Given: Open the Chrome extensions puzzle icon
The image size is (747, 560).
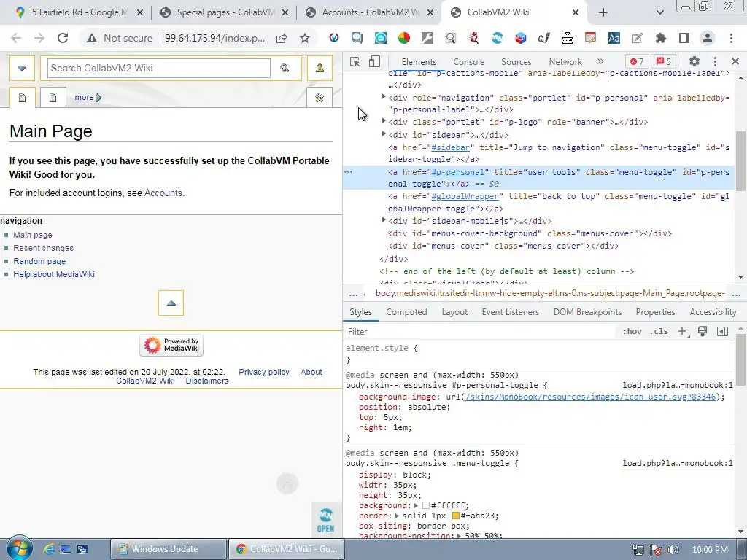Looking at the screenshot, I should (x=661, y=38).
